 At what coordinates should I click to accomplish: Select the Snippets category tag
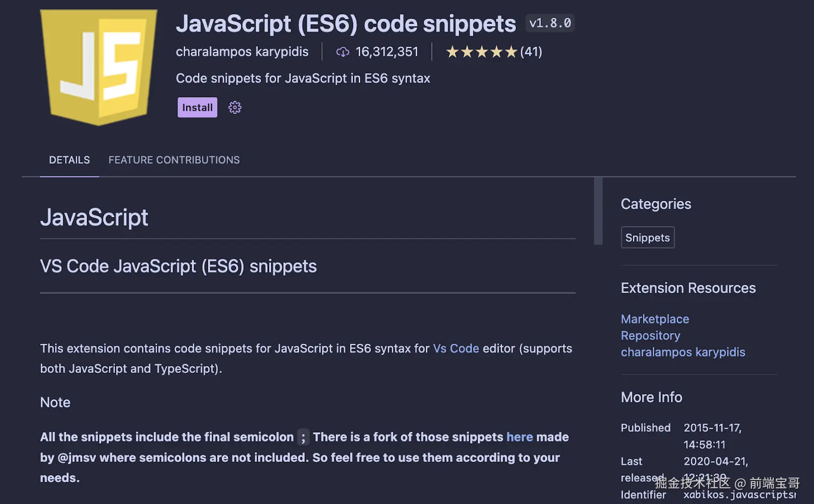pyautogui.click(x=647, y=238)
